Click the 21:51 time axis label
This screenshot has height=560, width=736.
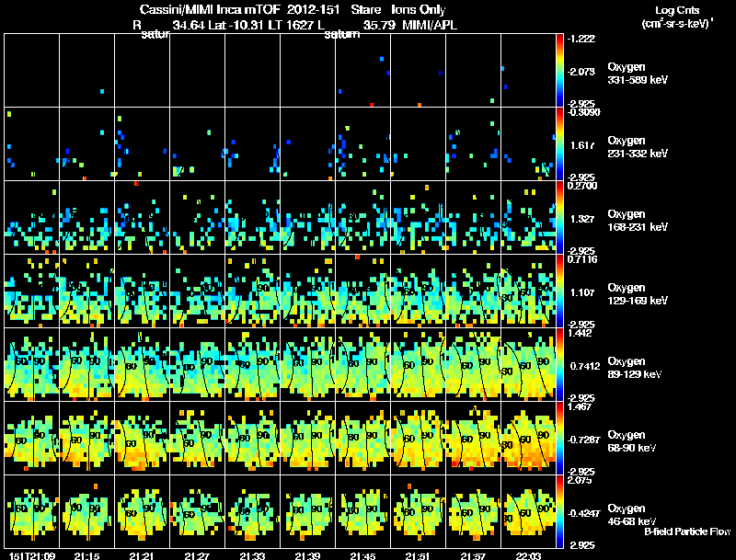click(x=418, y=555)
